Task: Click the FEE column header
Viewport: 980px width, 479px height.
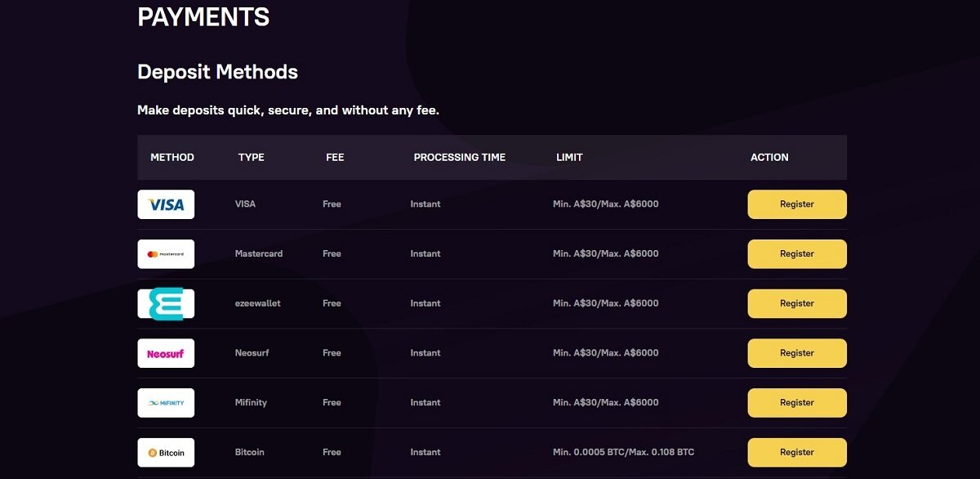Action: click(x=335, y=157)
